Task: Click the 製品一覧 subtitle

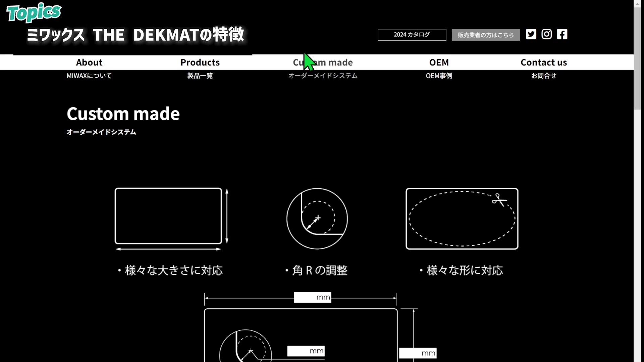Action: (200, 76)
